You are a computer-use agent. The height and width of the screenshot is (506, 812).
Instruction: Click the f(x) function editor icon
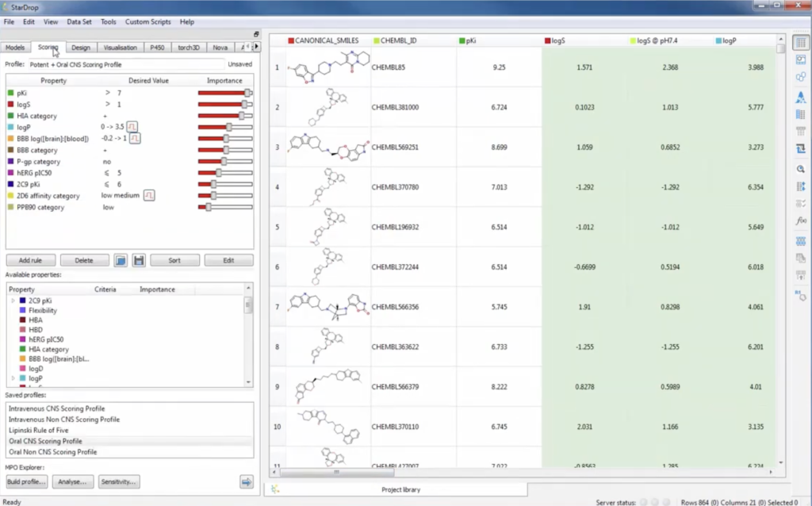click(801, 220)
